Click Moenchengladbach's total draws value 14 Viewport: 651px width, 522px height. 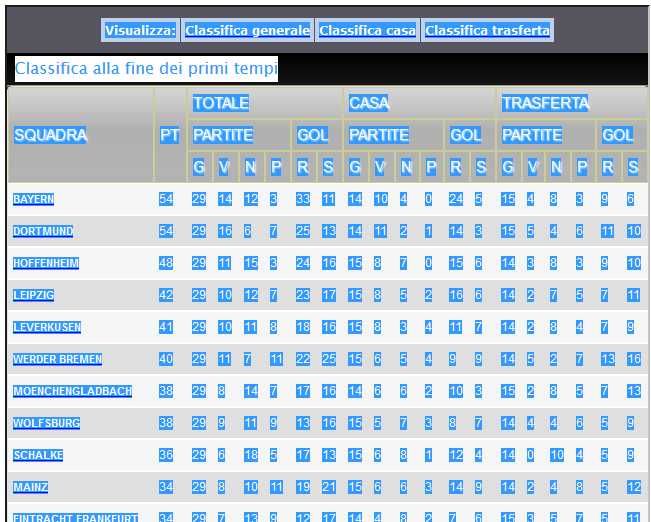[251, 391]
